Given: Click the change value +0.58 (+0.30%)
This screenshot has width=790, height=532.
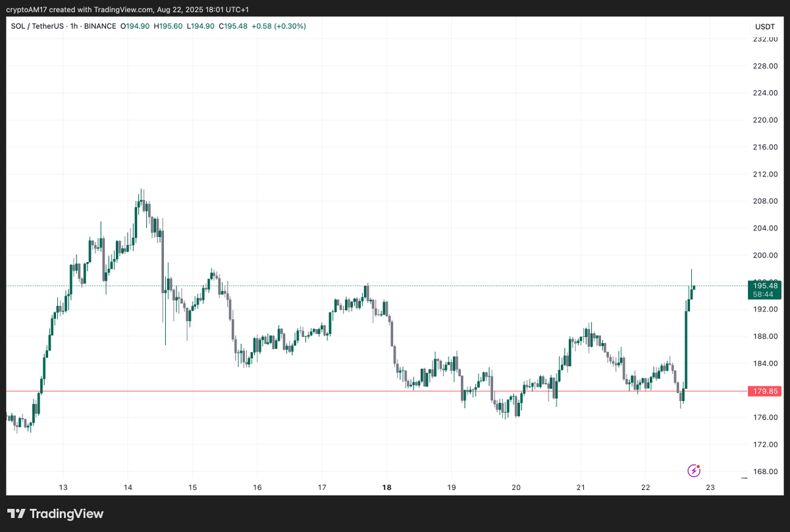Looking at the screenshot, I should (x=279, y=26).
